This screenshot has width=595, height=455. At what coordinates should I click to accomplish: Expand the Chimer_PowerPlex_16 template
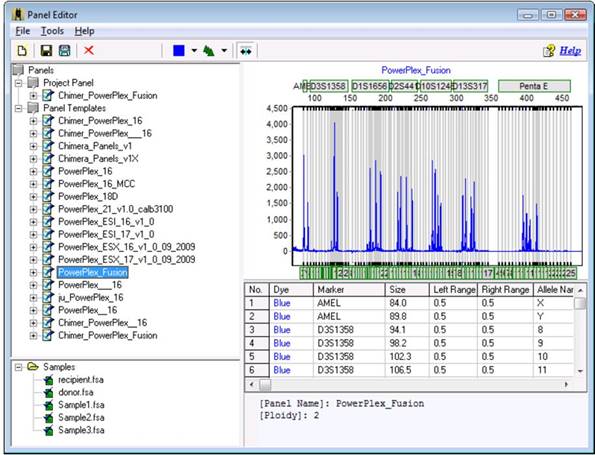pos(33,121)
